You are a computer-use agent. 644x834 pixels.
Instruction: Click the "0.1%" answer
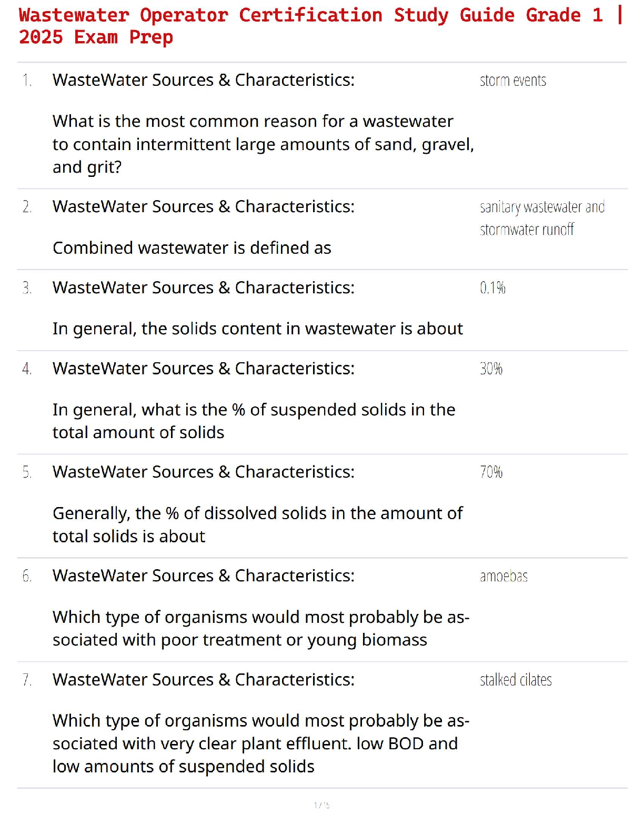point(492,288)
